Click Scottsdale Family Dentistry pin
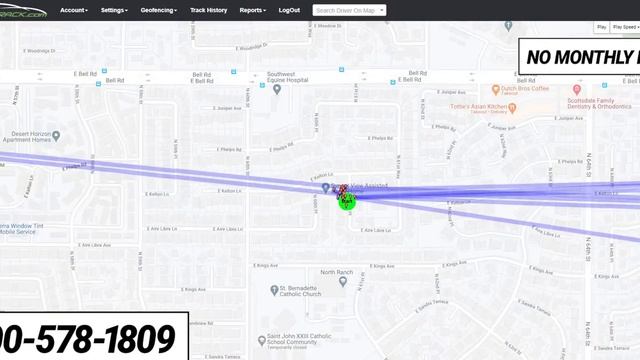Screen dimensions: 640x360 [576, 89]
